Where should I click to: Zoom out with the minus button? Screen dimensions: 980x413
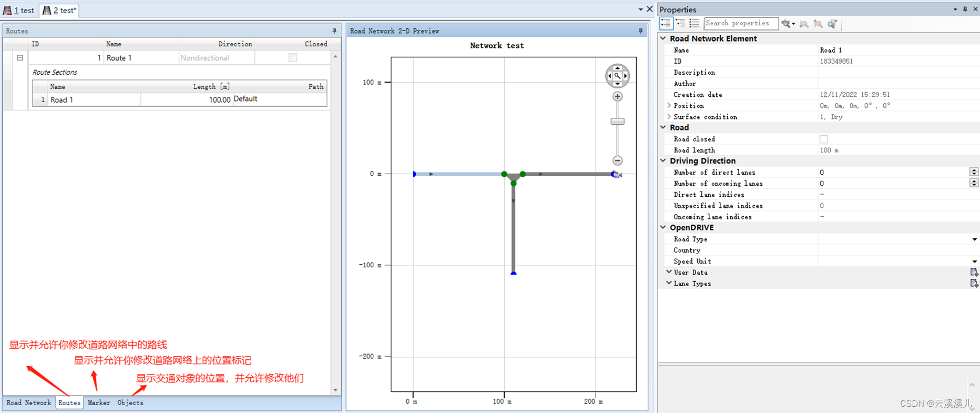pos(618,160)
